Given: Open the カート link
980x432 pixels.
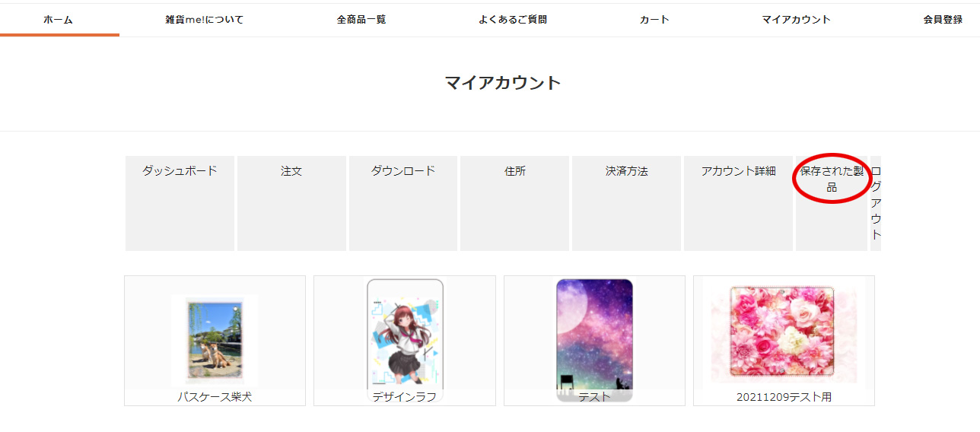Looking at the screenshot, I should [x=654, y=20].
